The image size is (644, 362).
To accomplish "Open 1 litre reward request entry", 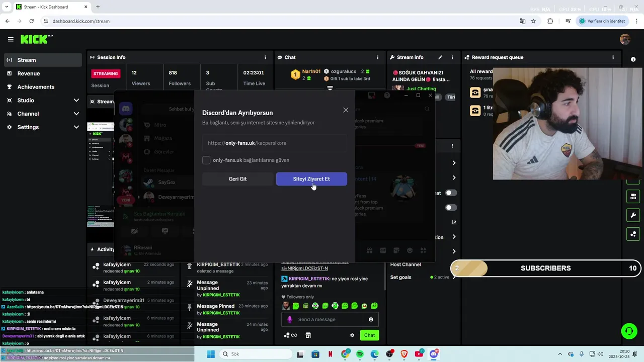I will (x=481, y=111).
